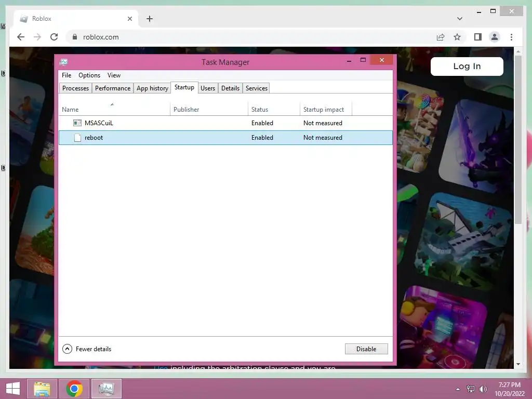Click the Disable button
The height and width of the screenshot is (399, 532).
[x=366, y=349]
